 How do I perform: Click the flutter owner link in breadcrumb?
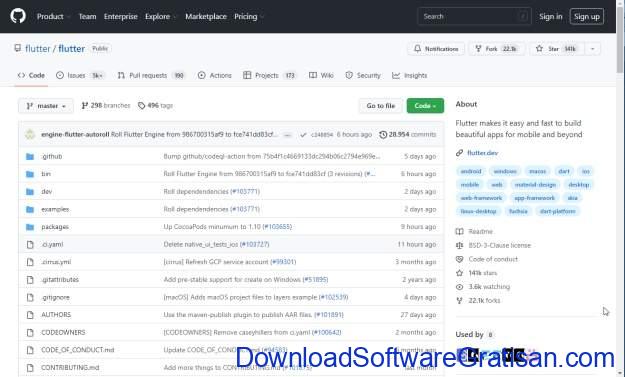tap(38, 49)
